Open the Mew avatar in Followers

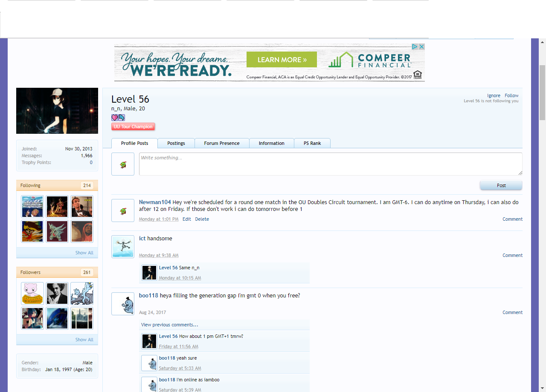pyautogui.click(x=32, y=293)
